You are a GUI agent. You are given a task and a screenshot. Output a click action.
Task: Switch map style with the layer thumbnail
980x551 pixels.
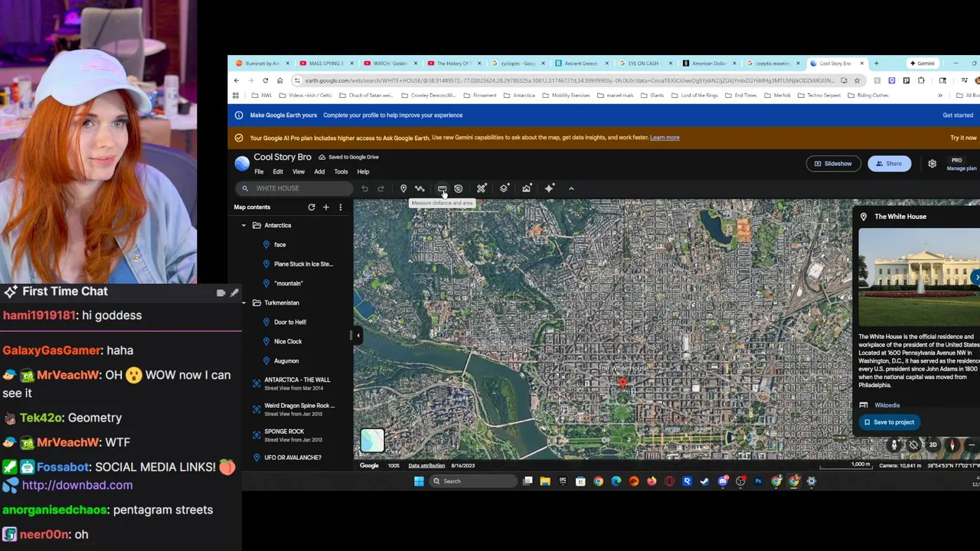pos(372,440)
